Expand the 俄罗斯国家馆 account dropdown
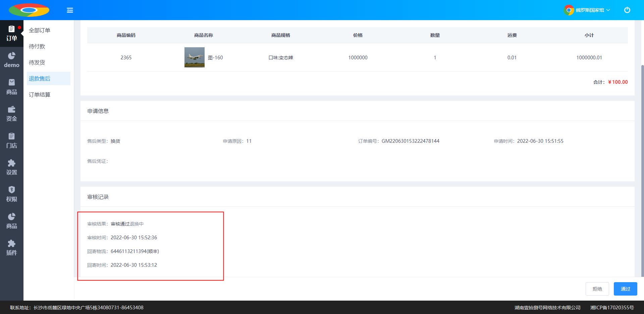Viewport: 644px width, 314px height. 593,10
